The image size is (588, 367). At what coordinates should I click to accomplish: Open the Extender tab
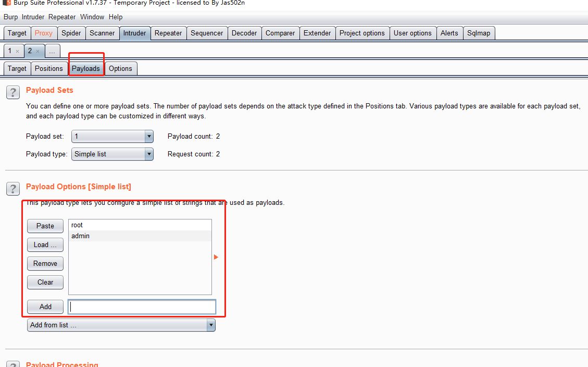click(317, 33)
